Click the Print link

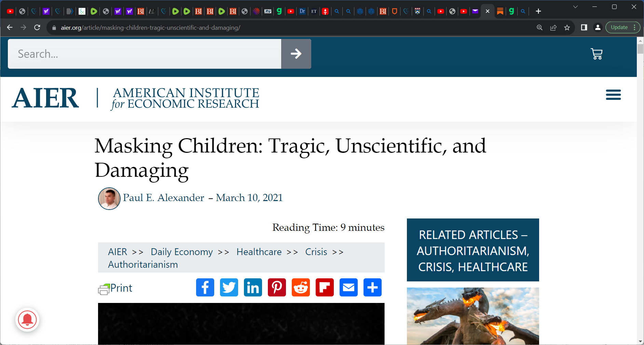click(121, 288)
